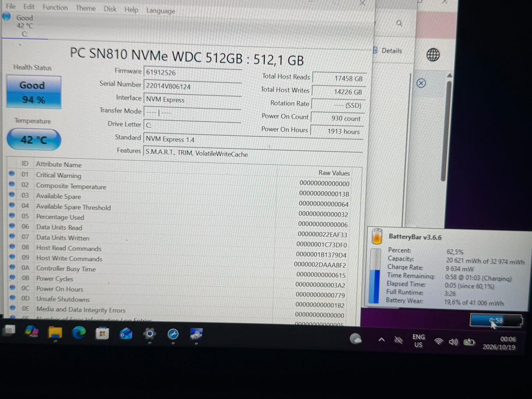This screenshot has width=532, height=399.
Task: Open the Language menu
Action: tap(160, 11)
